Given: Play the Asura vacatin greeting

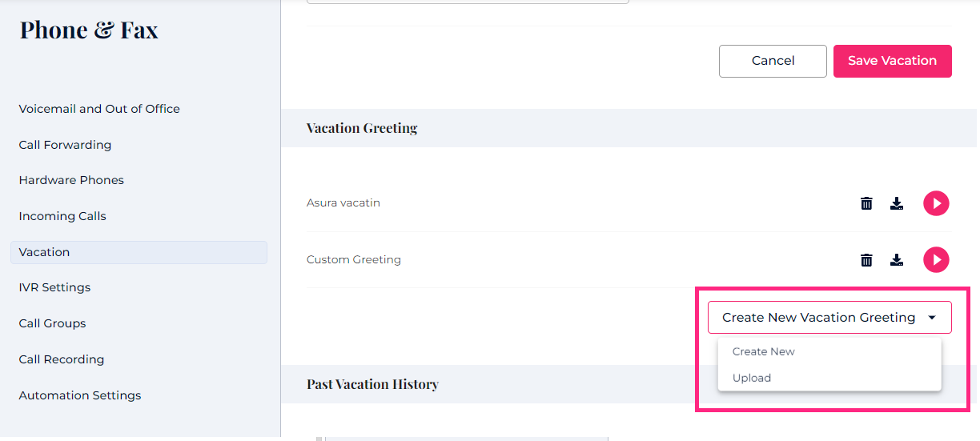Looking at the screenshot, I should tap(936, 203).
